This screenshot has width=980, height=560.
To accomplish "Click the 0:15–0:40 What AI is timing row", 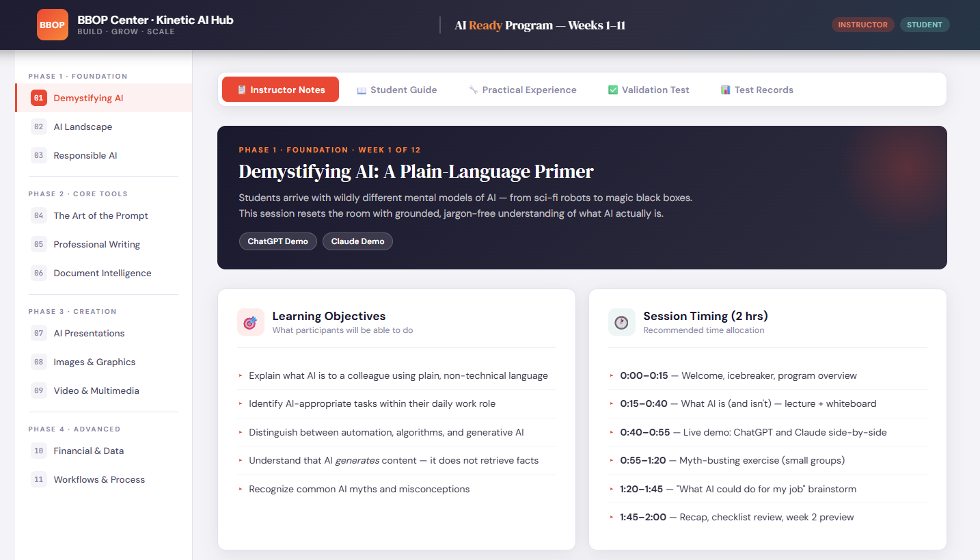I will [x=767, y=403].
